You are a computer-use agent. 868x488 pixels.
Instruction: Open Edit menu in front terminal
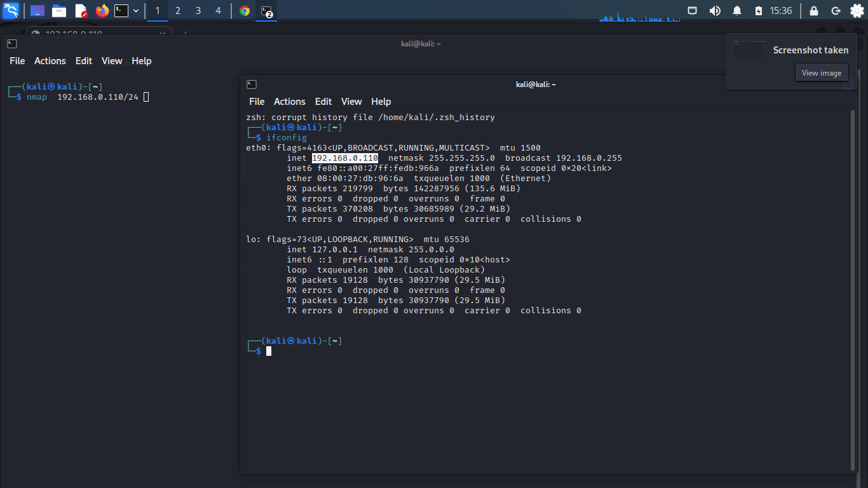pyautogui.click(x=323, y=102)
